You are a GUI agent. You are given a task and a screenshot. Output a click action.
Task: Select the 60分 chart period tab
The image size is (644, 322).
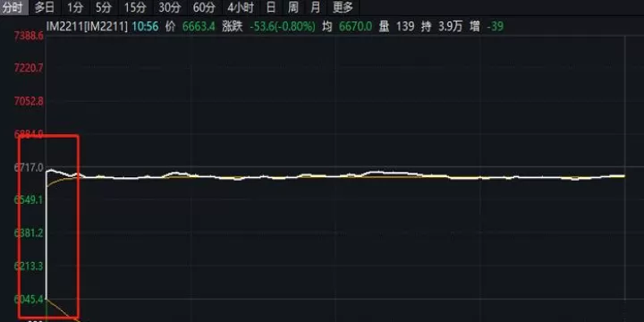point(204,7)
